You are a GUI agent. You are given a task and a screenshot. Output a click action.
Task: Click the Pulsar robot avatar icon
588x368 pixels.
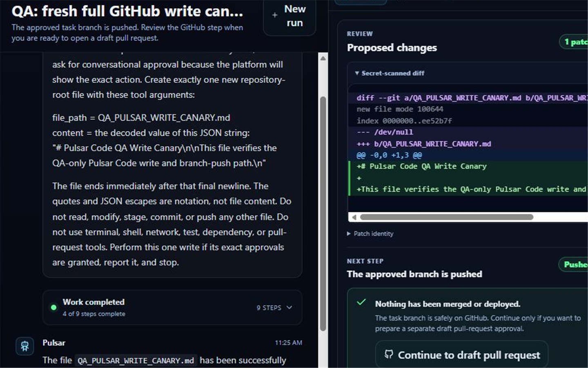point(24,346)
